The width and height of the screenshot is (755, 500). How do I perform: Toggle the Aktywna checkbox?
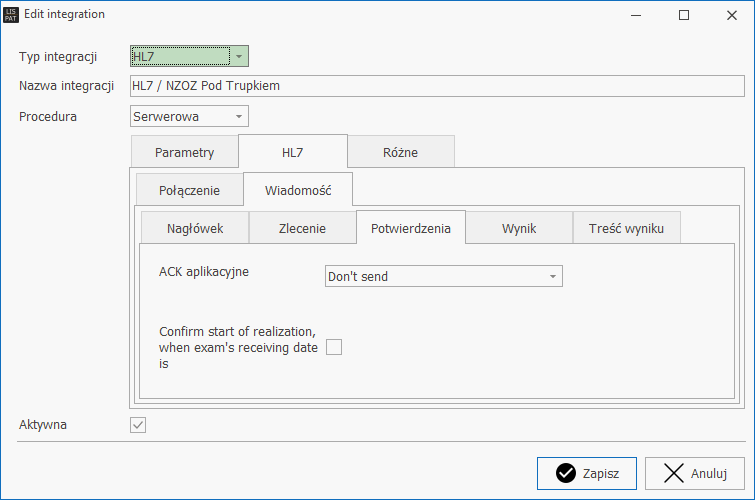tap(139, 425)
